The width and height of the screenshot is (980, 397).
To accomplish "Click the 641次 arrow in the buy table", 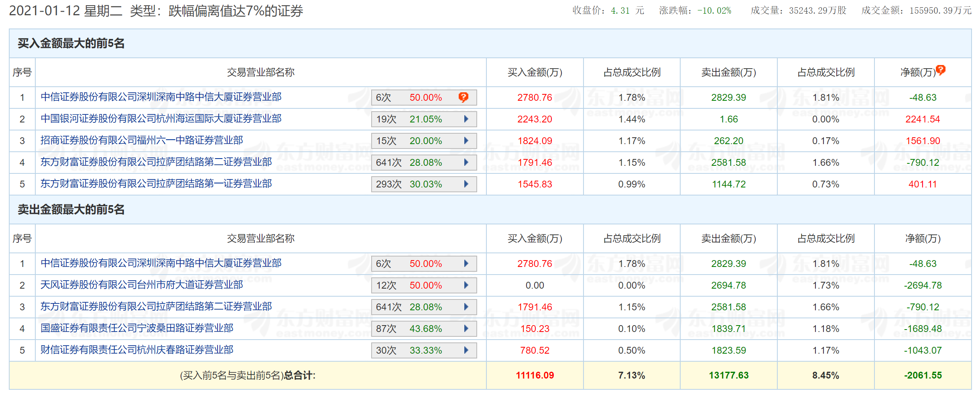I will [x=466, y=162].
